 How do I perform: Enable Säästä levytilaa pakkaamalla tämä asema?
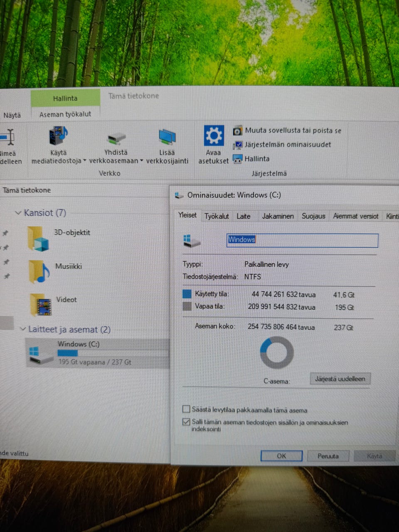186,409
